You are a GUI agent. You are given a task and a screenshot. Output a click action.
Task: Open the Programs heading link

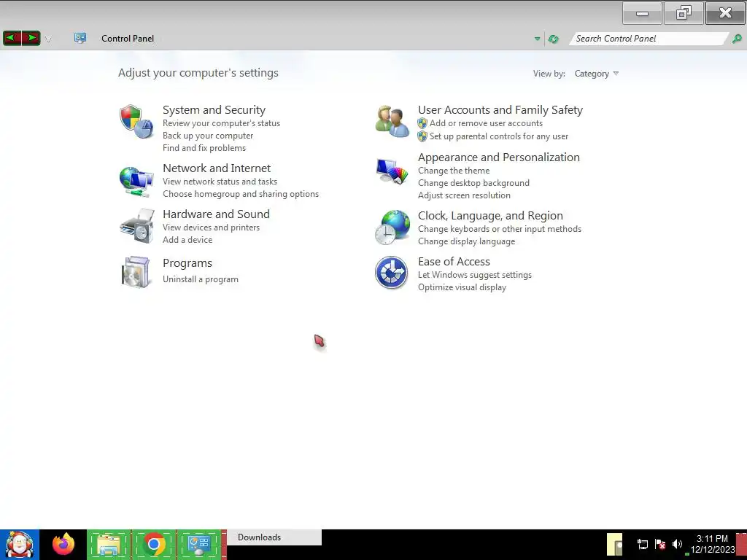click(x=187, y=263)
